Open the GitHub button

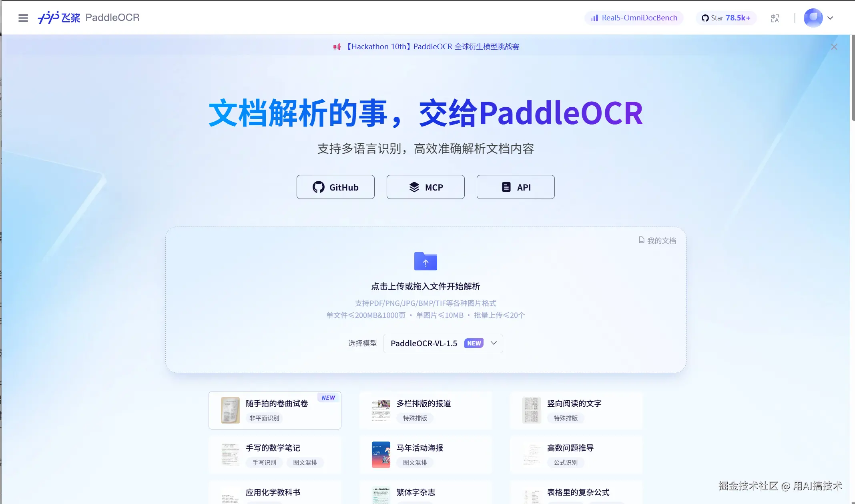(x=335, y=187)
